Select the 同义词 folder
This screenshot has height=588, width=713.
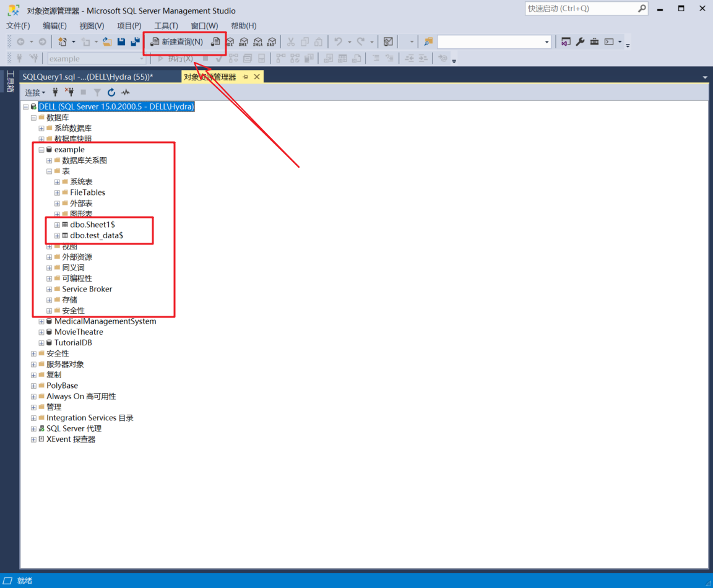pyautogui.click(x=73, y=268)
